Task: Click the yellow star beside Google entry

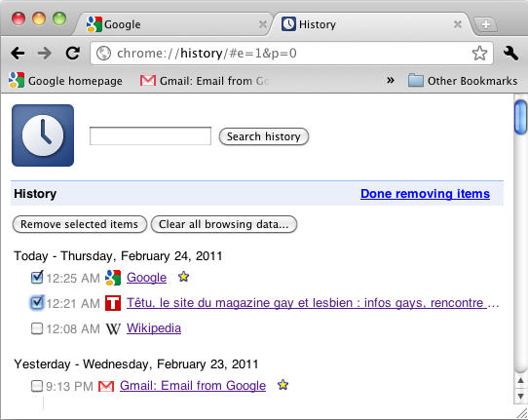Action: click(183, 277)
